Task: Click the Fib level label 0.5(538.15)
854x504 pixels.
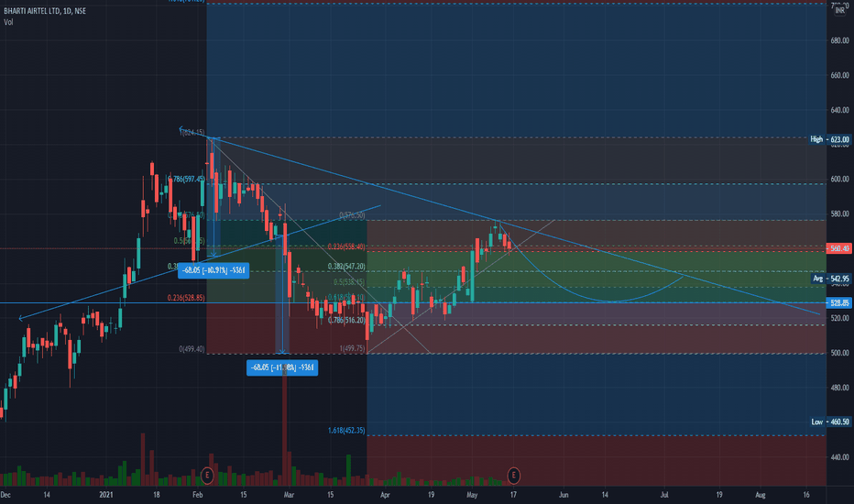Action: pos(349,283)
